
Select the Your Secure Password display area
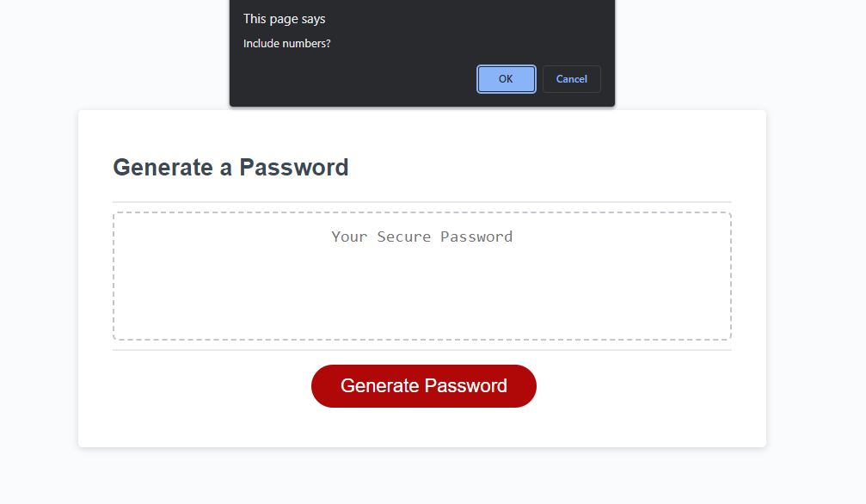pos(422,275)
